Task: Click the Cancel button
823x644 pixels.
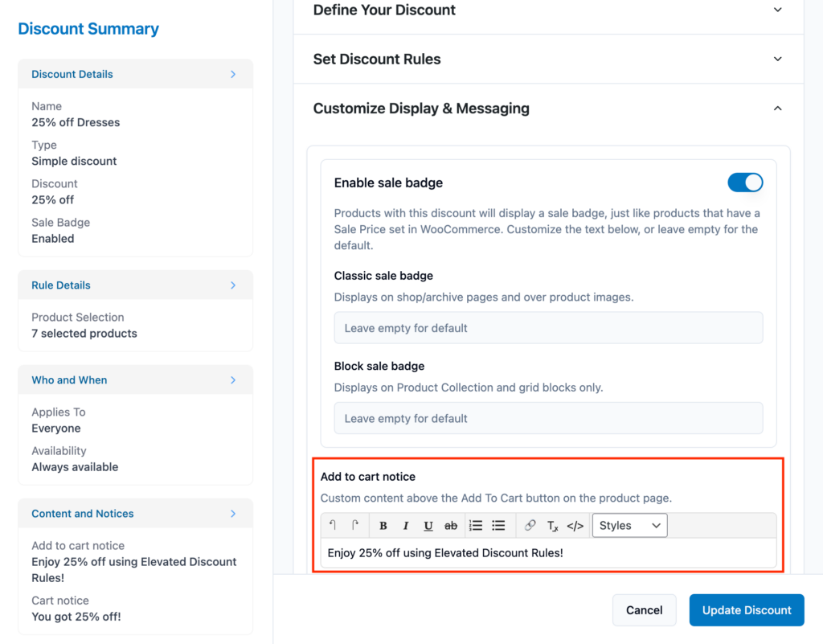Action: pyautogui.click(x=644, y=610)
